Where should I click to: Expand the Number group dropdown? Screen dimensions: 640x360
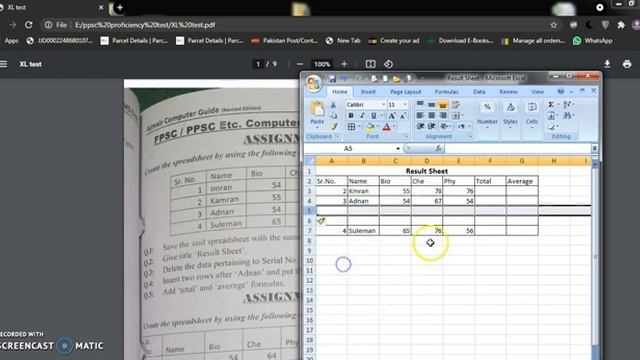coord(487,115)
